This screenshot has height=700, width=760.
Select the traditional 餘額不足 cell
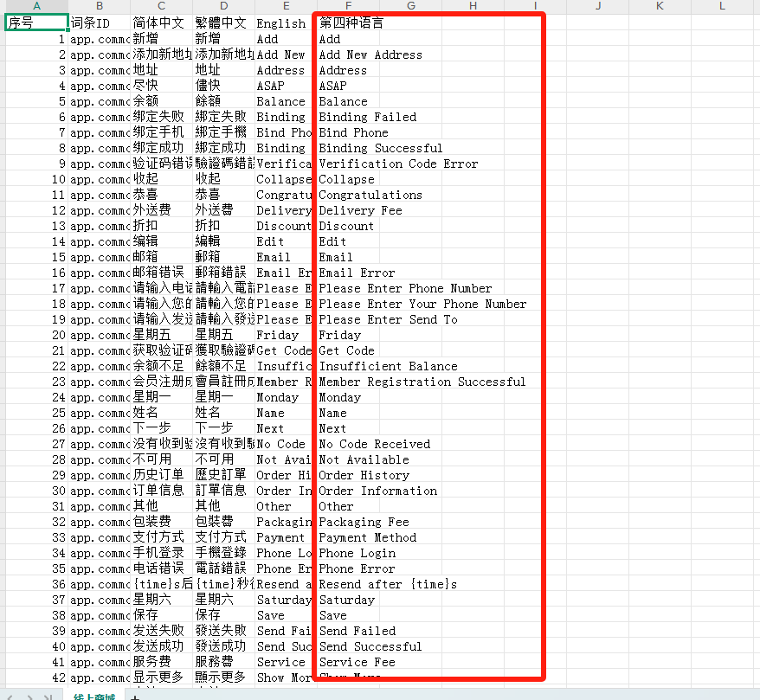coord(223,366)
